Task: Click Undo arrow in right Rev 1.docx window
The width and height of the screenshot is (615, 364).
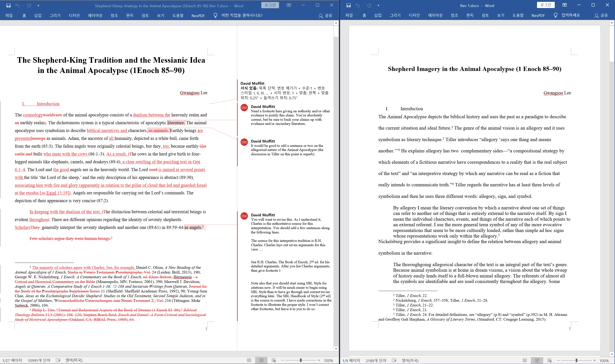Action: pos(357,5)
